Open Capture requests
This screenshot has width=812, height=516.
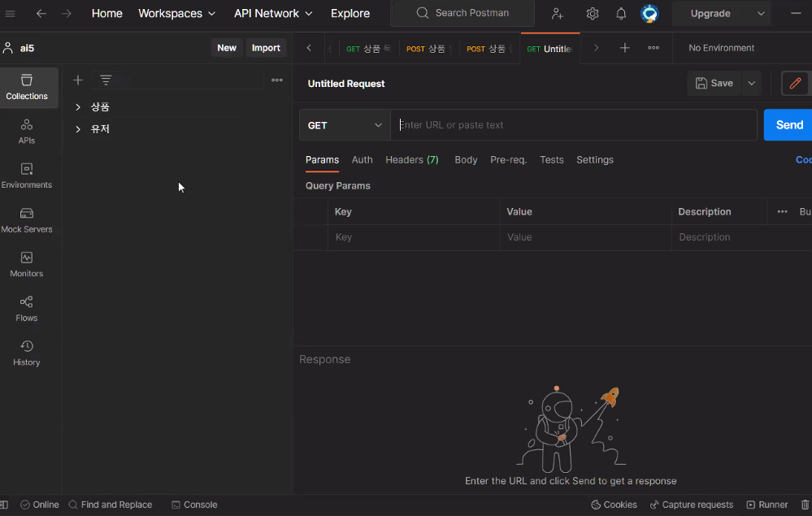(692, 505)
